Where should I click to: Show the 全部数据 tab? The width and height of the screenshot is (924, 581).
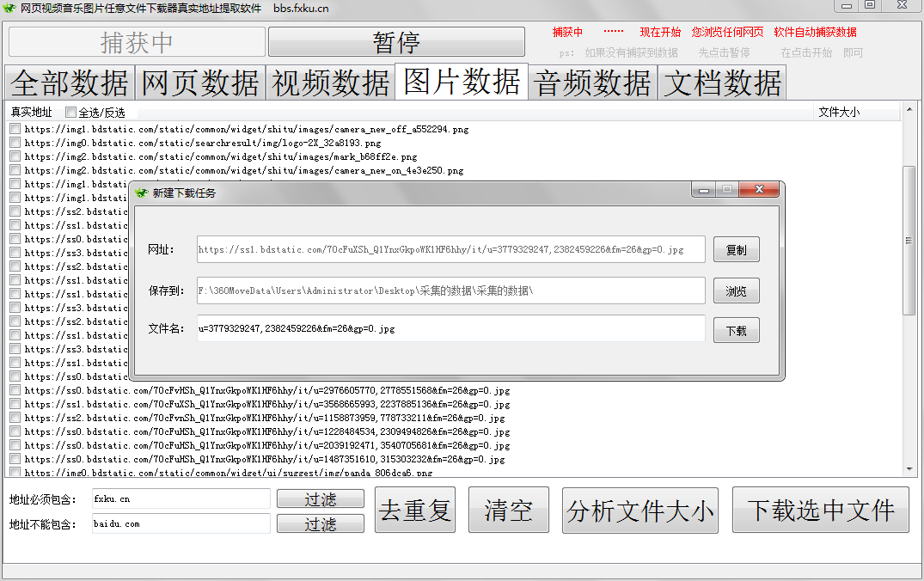click(70, 83)
